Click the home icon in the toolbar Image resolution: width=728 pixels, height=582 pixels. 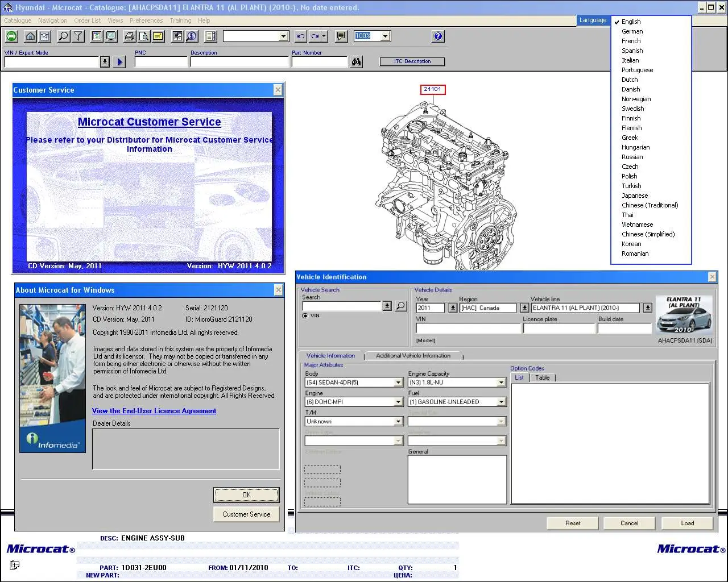(31, 36)
